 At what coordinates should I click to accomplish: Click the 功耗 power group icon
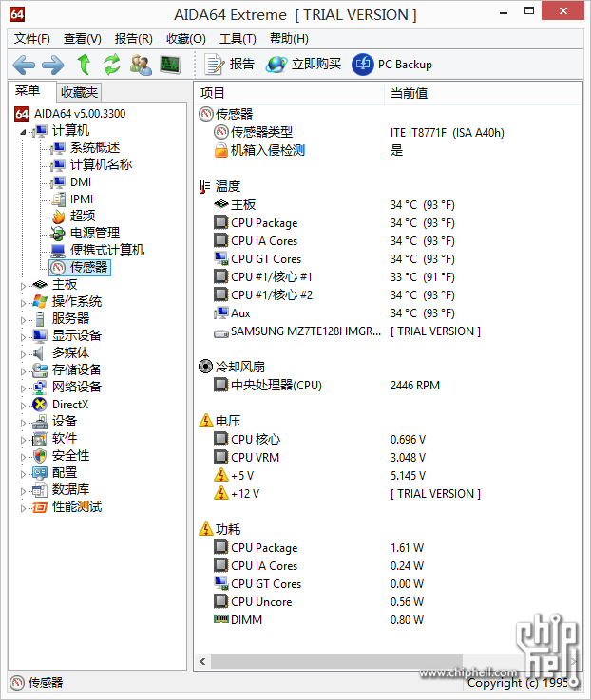pos(205,529)
